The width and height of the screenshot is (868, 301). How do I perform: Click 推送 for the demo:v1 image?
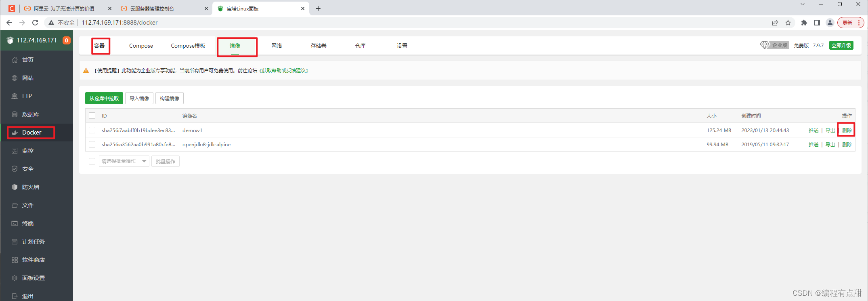pyautogui.click(x=813, y=130)
